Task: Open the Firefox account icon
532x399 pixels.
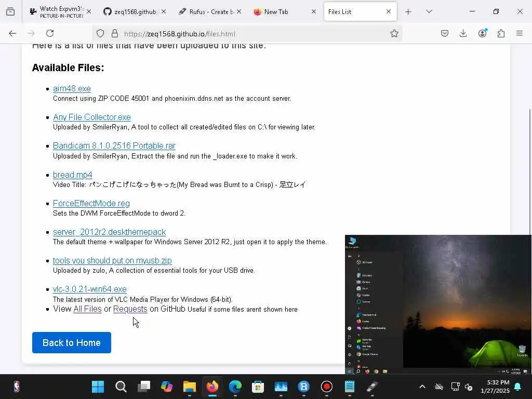Action: coord(482,33)
